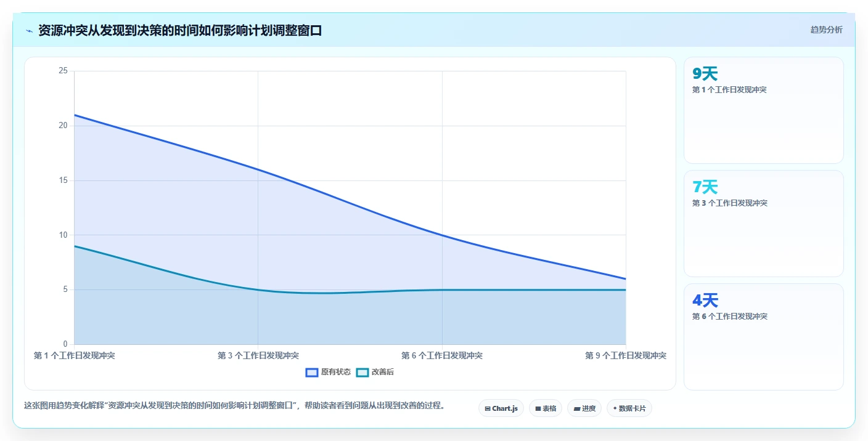The width and height of the screenshot is (868, 441).
Task: Click the chart title 资源冲突从发现到决策
Action: click(180, 30)
